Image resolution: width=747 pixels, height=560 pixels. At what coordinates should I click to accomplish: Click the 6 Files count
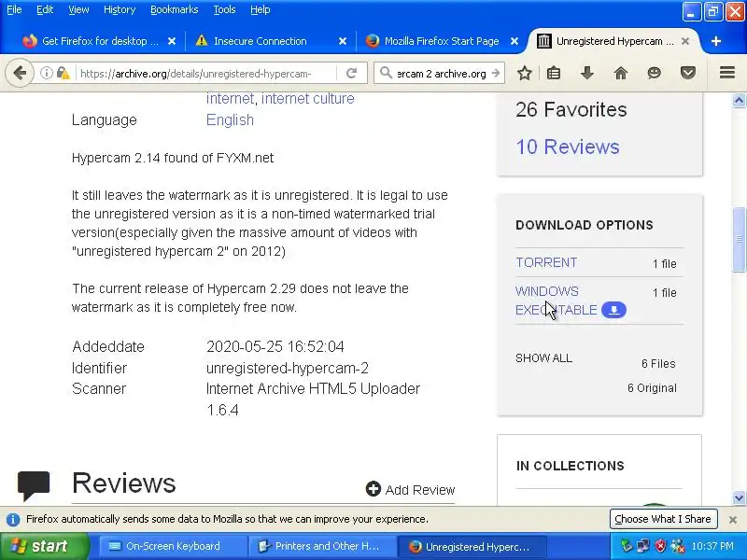tap(658, 364)
